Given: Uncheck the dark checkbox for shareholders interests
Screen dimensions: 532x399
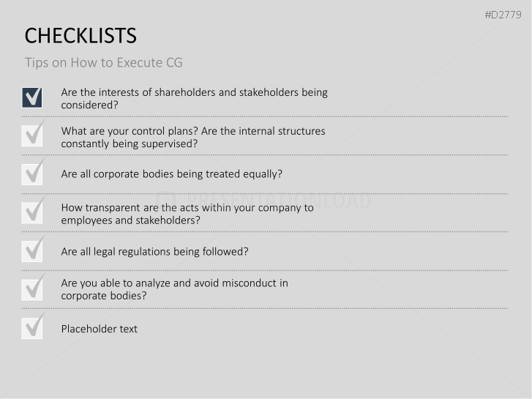Looking at the screenshot, I should point(32,97).
